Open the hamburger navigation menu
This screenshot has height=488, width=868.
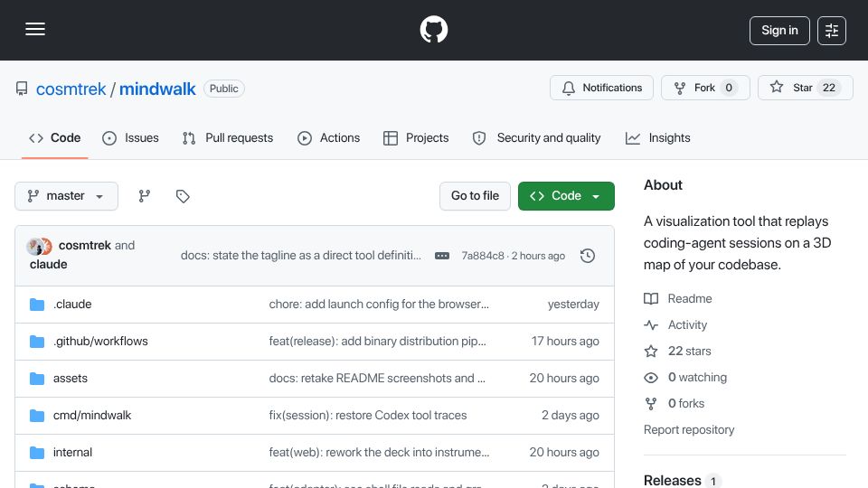click(35, 29)
